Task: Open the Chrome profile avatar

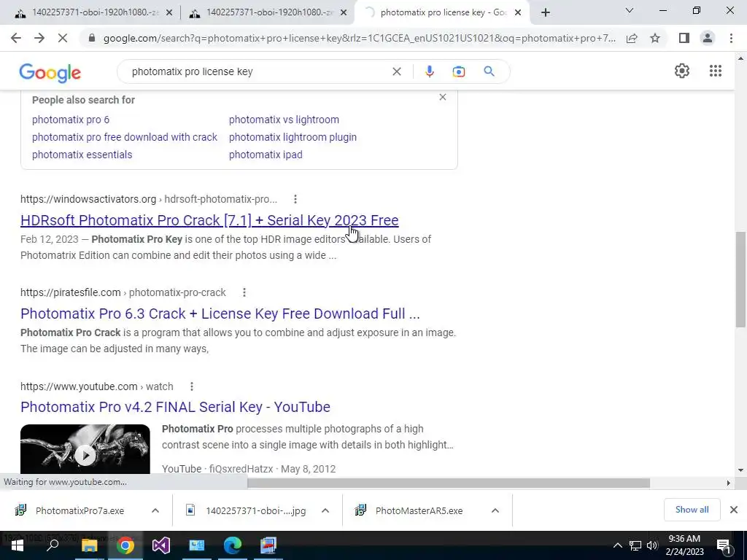Action: pos(708,38)
